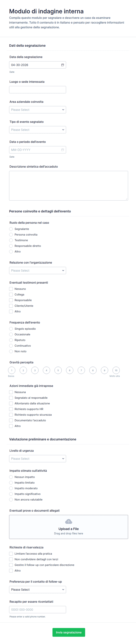Click the Recapito phone number field

(38, 609)
